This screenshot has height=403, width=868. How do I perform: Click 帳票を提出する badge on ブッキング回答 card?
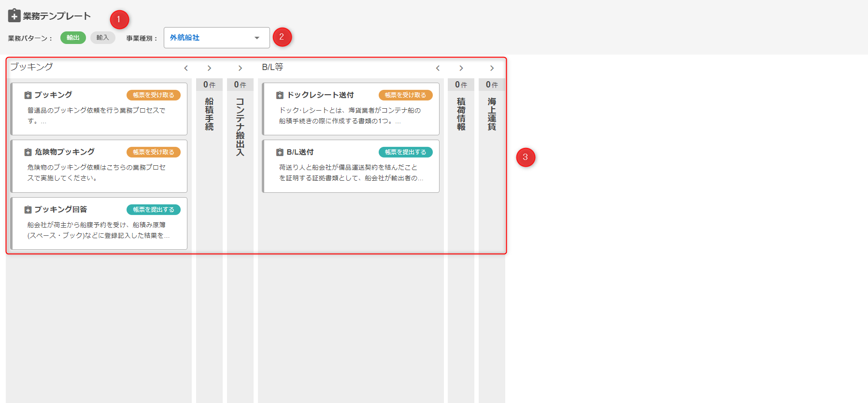click(x=154, y=210)
